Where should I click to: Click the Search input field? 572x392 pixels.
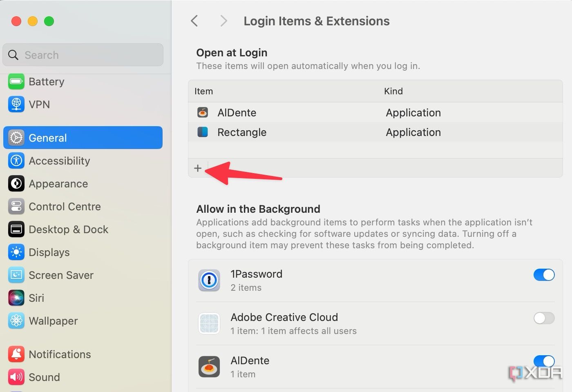83,55
